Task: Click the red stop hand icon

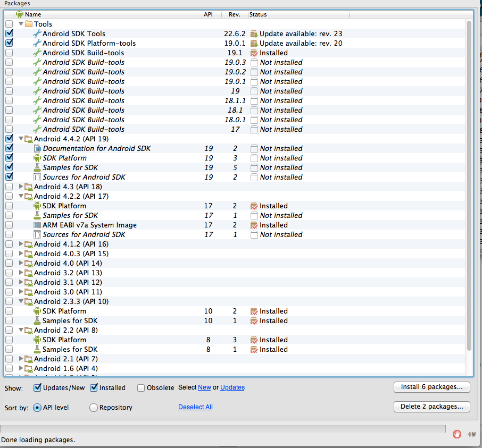Action: pyautogui.click(x=456, y=434)
